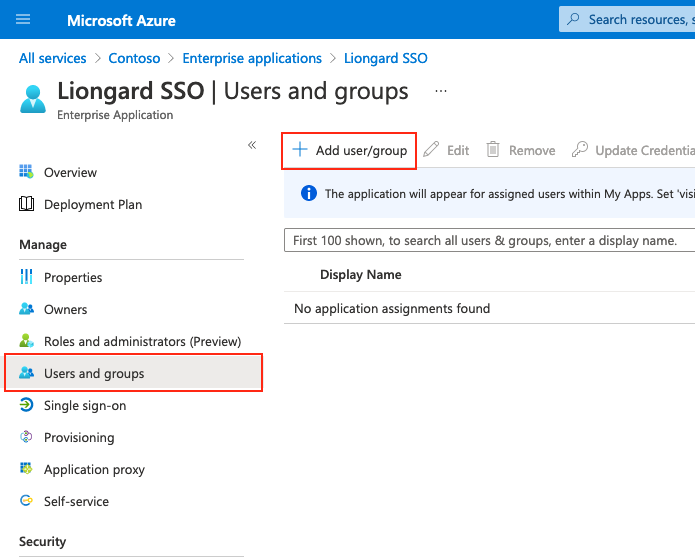Viewport: 695px width, 557px height.
Task: Select Users and groups menu item
Action: [133, 373]
